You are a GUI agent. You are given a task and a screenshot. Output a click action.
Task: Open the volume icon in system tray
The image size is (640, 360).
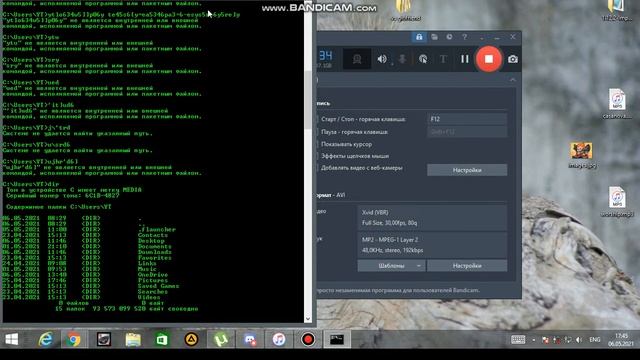579,340
